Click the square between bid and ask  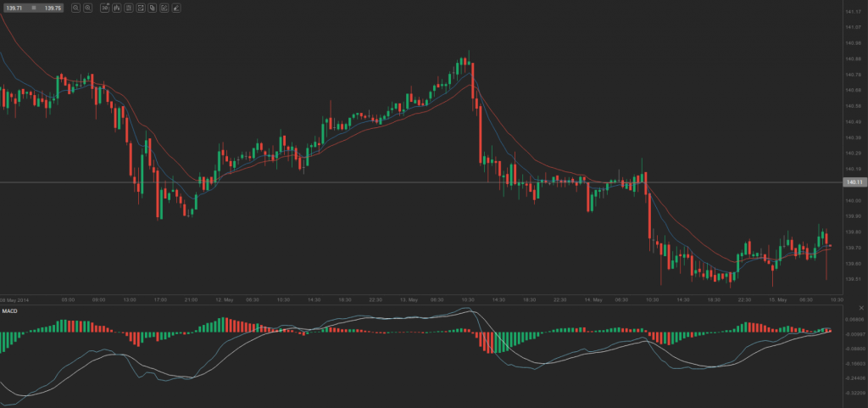(34, 8)
